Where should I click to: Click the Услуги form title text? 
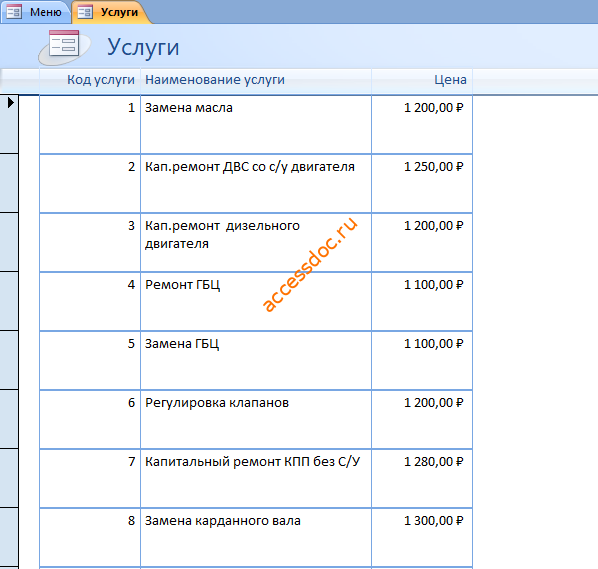143,47
